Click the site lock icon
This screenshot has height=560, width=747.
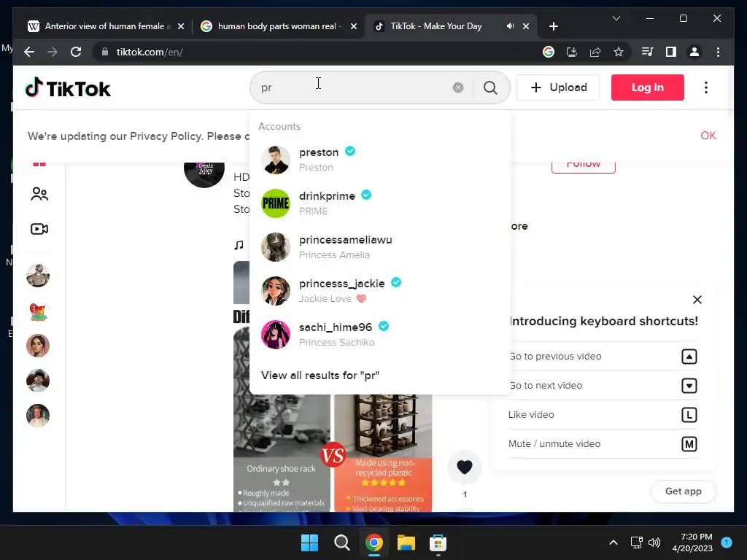point(105,52)
